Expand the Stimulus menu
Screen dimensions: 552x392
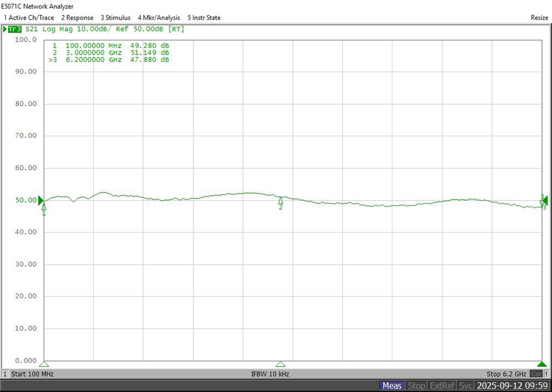click(x=115, y=18)
